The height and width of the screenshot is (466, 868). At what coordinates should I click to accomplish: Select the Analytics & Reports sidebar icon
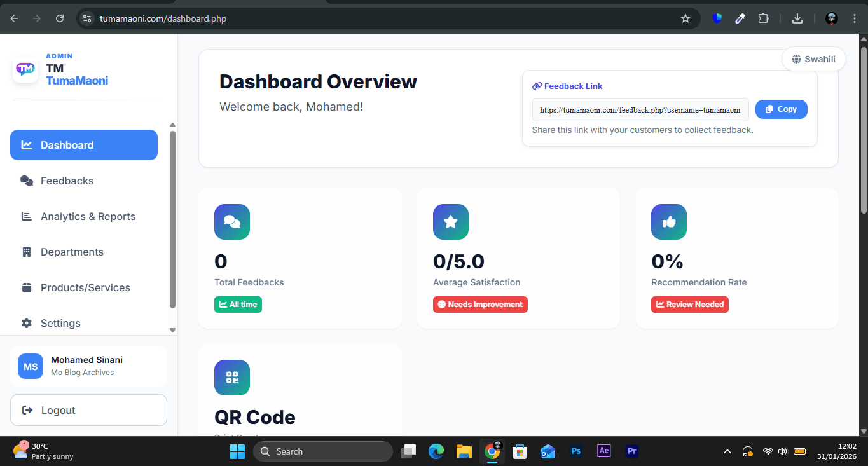point(26,216)
